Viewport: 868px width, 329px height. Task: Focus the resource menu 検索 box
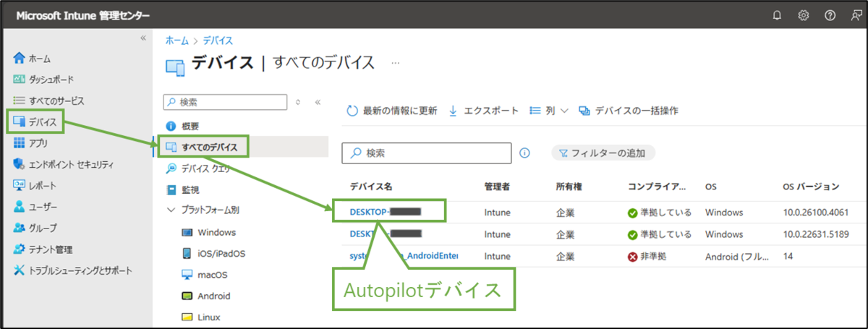[x=226, y=103]
